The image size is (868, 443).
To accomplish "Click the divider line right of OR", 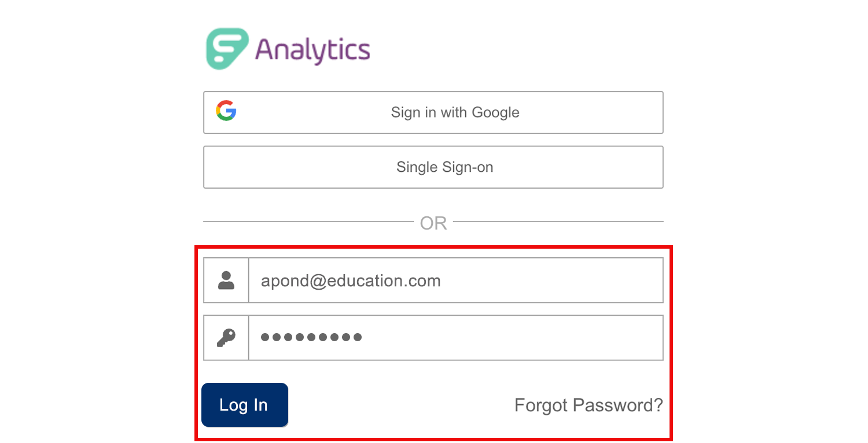I will [558, 221].
